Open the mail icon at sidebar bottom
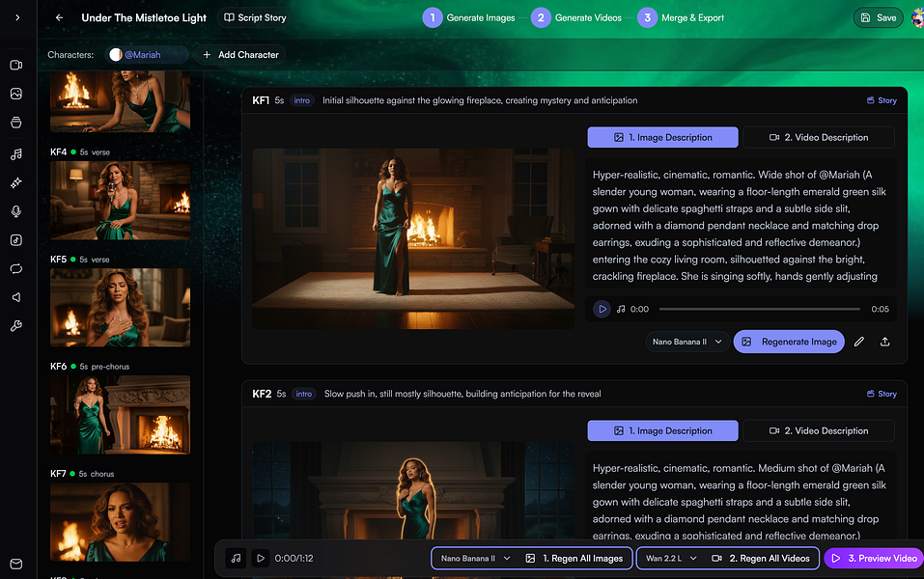 pos(15,564)
